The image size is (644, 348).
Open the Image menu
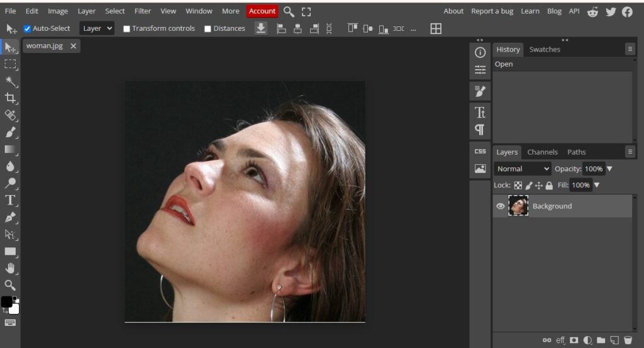point(58,11)
